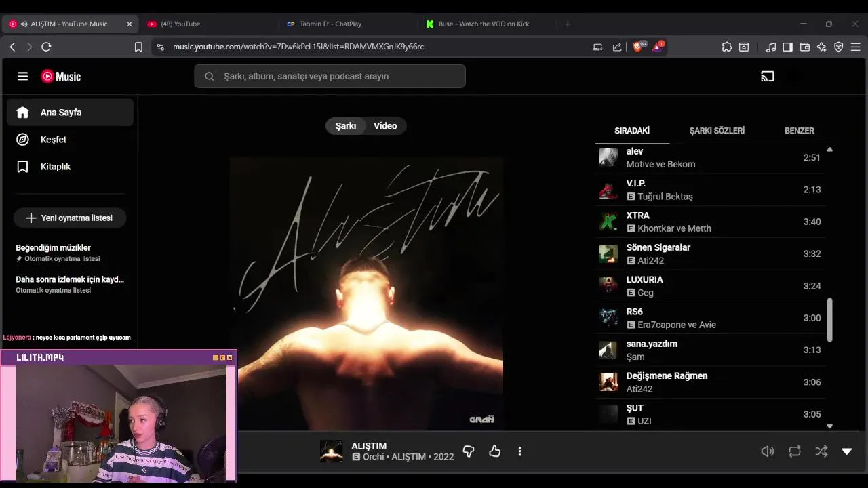Image resolution: width=868 pixels, height=488 pixels.
Task: Click the queue scroll down arrow
Action: 829,426
